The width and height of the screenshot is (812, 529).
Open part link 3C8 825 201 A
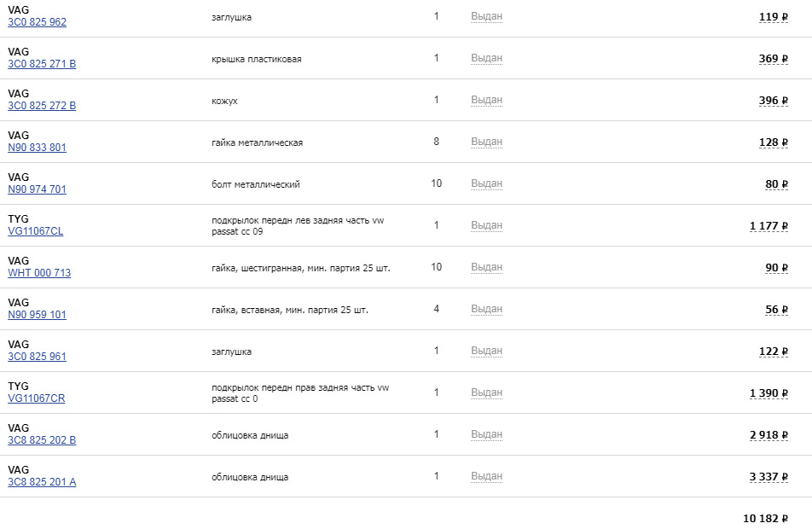pyautogui.click(x=42, y=482)
